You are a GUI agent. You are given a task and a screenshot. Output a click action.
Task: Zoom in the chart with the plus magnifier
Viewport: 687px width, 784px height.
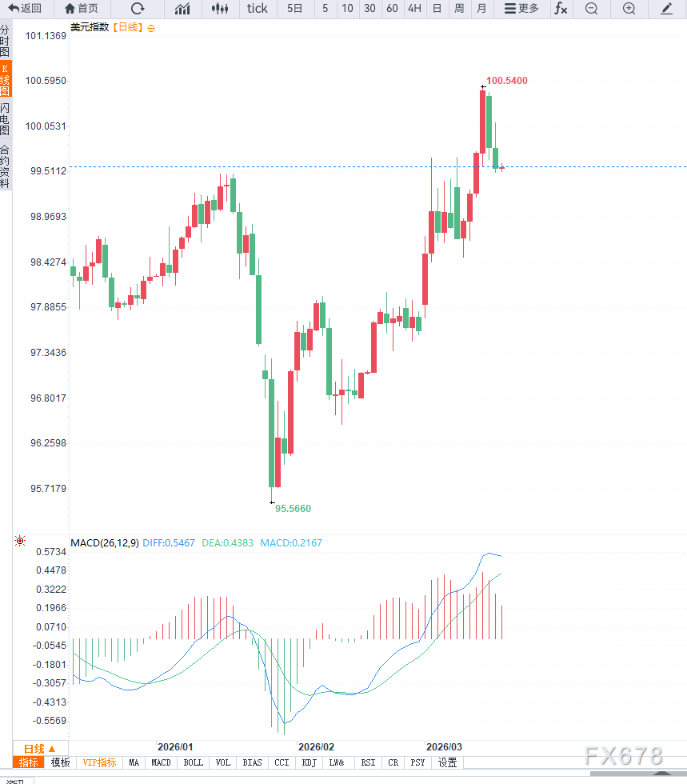629,9
